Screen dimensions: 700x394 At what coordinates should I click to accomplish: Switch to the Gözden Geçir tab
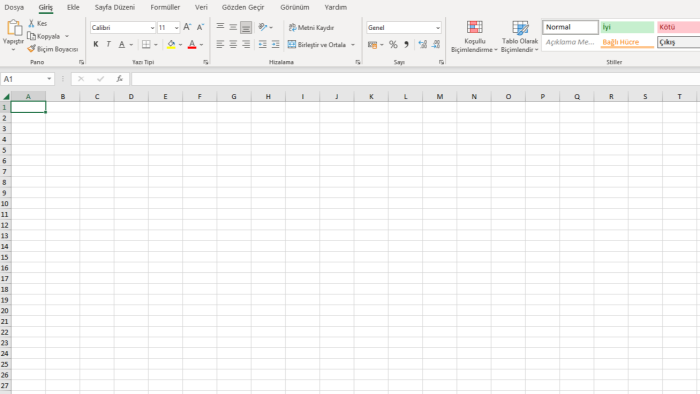pos(243,7)
